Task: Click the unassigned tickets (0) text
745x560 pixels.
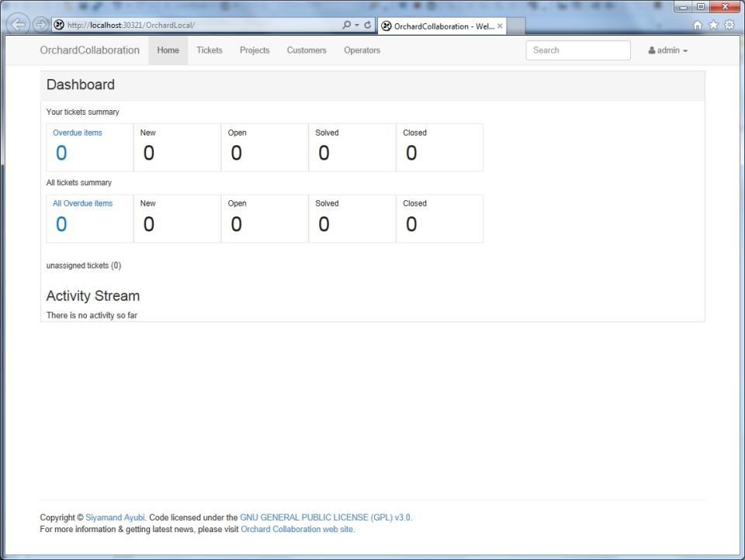Action: pyautogui.click(x=83, y=265)
